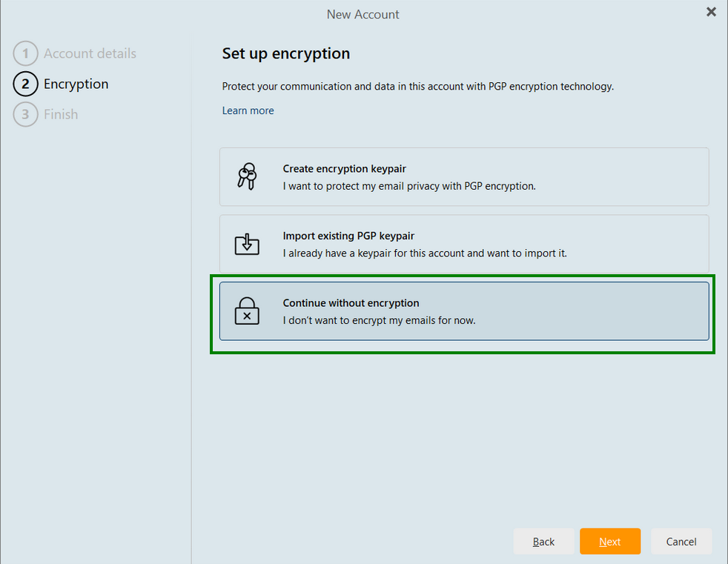Viewport: 728px width, 564px height.
Task: Click 'I want to protect my email privacy' text
Action: click(408, 186)
